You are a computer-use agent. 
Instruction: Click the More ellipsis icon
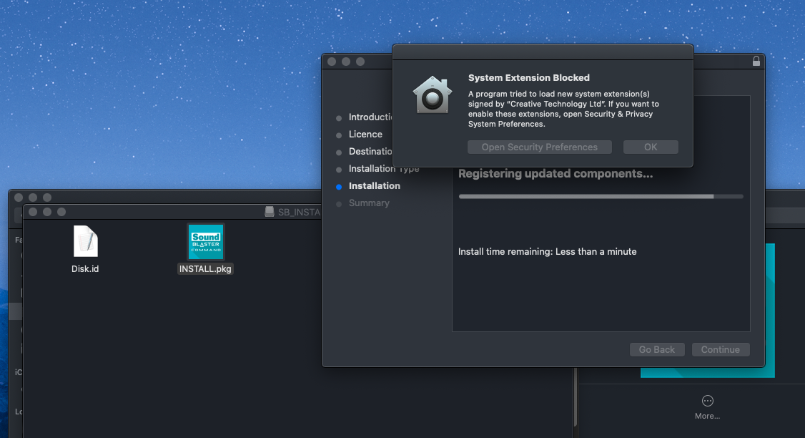[708, 400]
